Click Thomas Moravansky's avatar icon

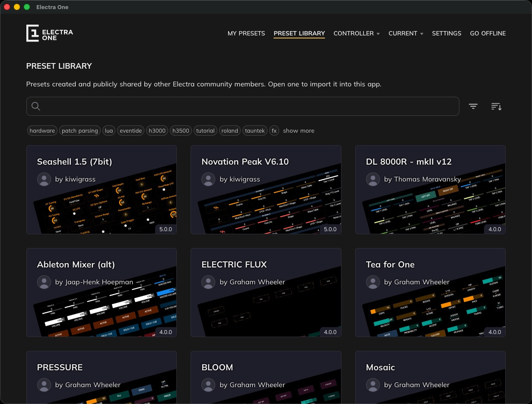pyautogui.click(x=373, y=179)
